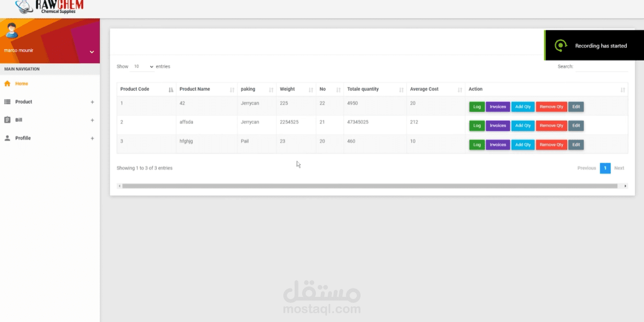The image size is (644, 322).
Task: Click the weight cell 225
Action: point(296,106)
